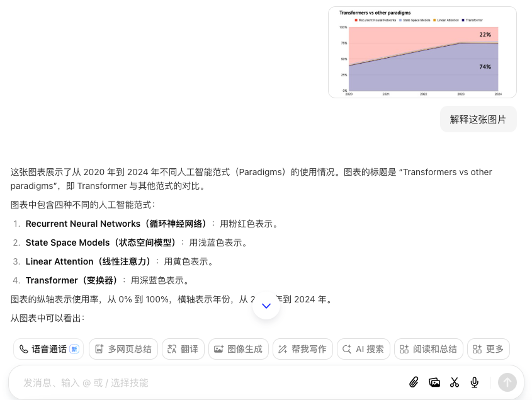Start voice input with the microphone icon
Viewport: 532px width, 400px height.
[475, 383]
